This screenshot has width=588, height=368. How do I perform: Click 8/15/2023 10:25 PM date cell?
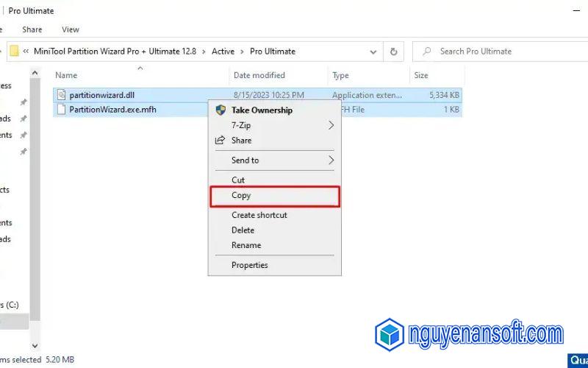click(x=268, y=95)
